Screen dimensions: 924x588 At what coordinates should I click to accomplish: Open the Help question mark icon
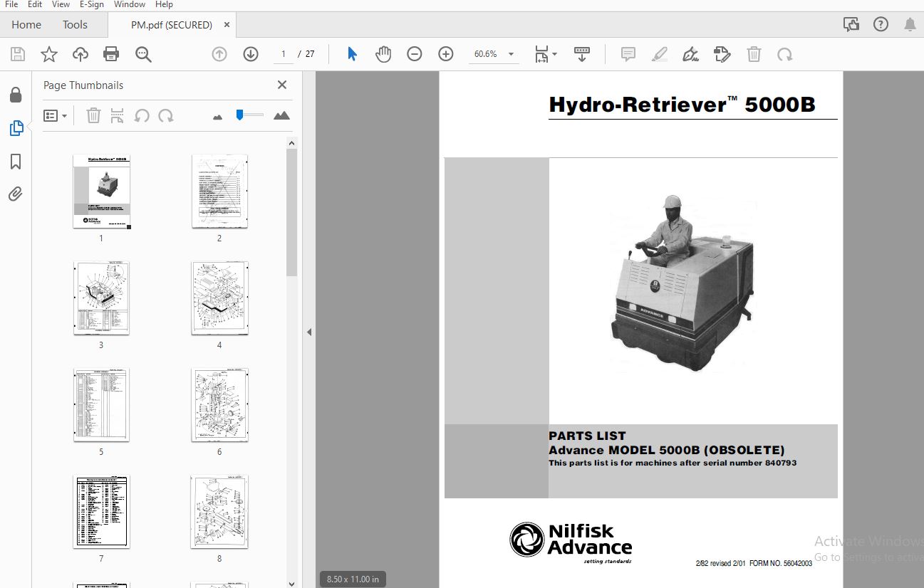(881, 25)
